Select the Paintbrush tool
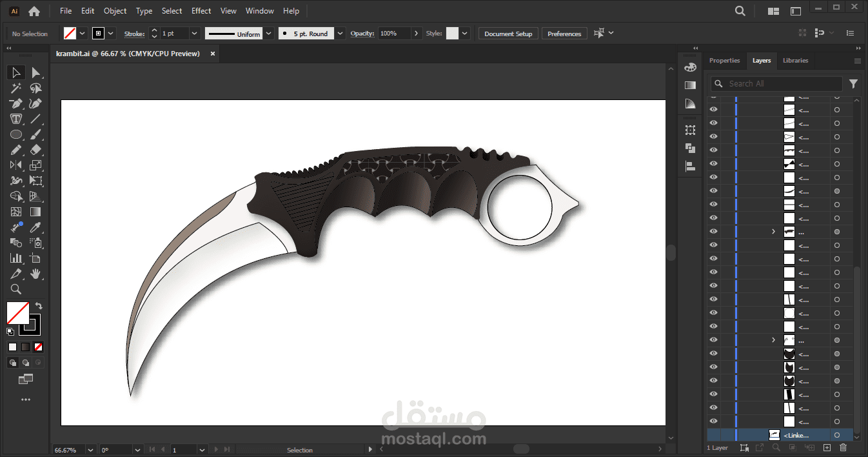868x457 pixels. click(36, 135)
